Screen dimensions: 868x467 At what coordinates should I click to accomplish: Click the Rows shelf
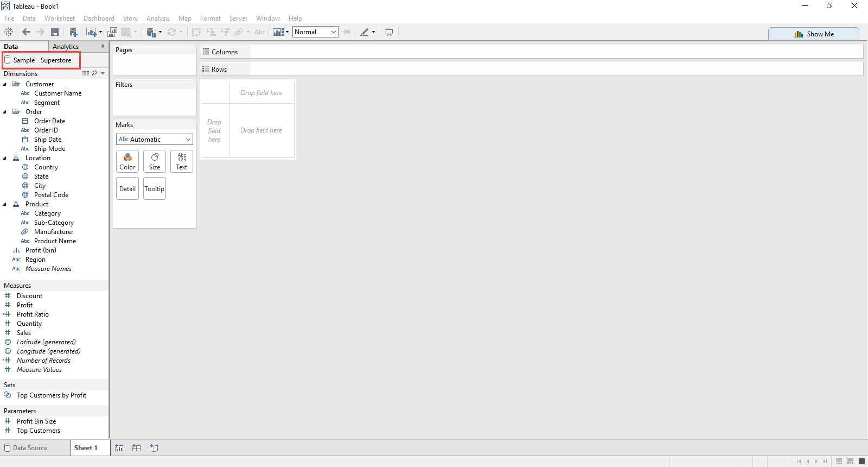[532, 69]
